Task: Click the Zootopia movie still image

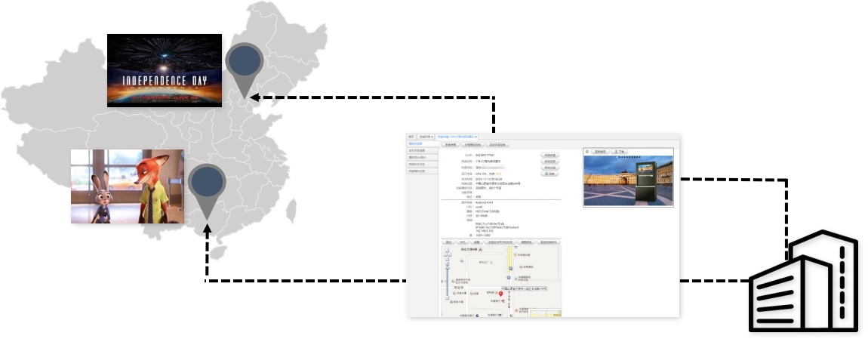Action: (x=128, y=186)
